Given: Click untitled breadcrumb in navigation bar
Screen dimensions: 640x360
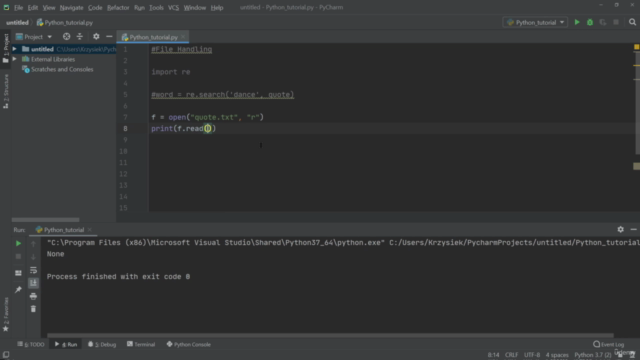Looking at the screenshot, I should click(x=17, y=22).
